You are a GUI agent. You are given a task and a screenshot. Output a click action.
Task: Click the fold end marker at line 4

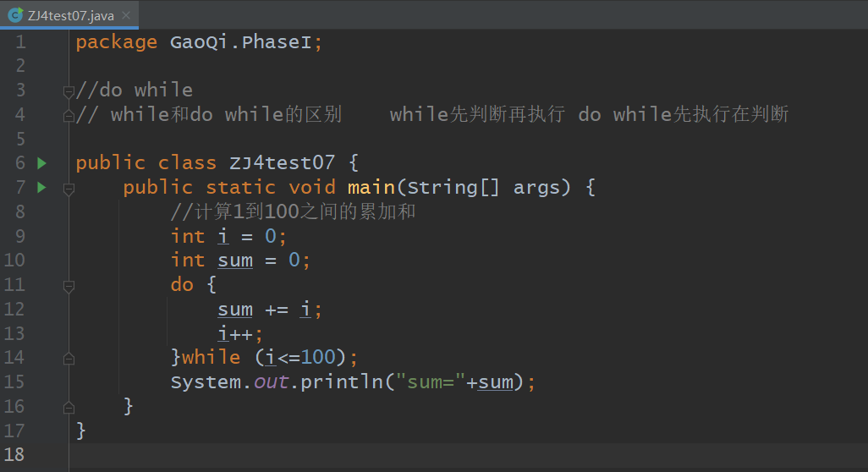tap(69, 114)
